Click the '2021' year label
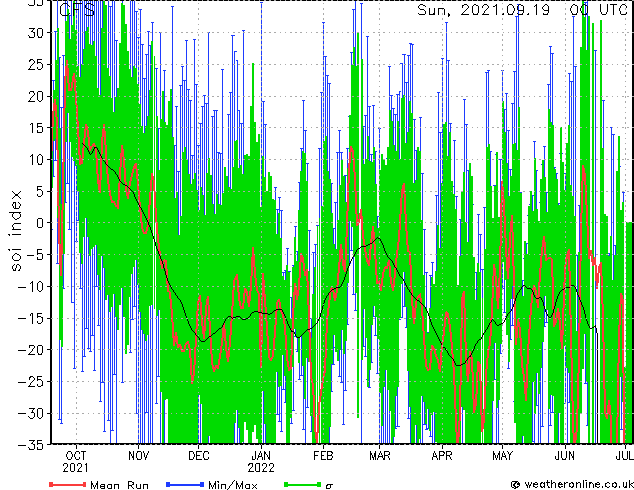The height and width of the screenshot is (490, 634). (75, 468)
